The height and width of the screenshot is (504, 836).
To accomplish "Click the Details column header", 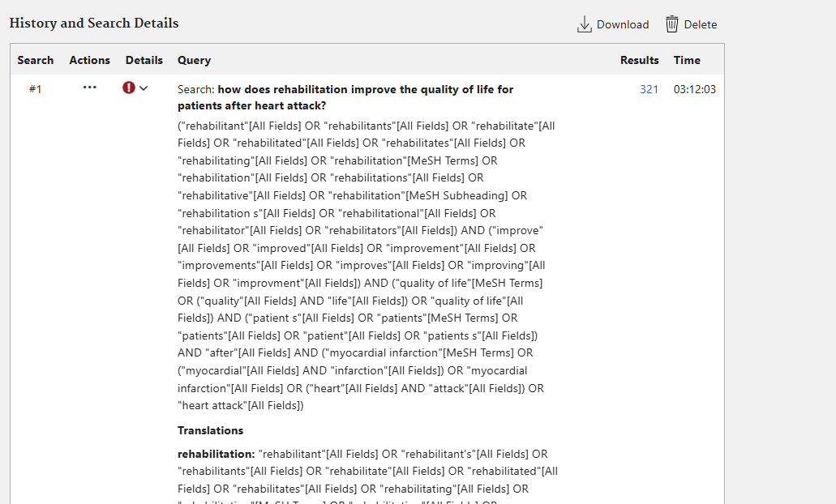I will [144, 60].
